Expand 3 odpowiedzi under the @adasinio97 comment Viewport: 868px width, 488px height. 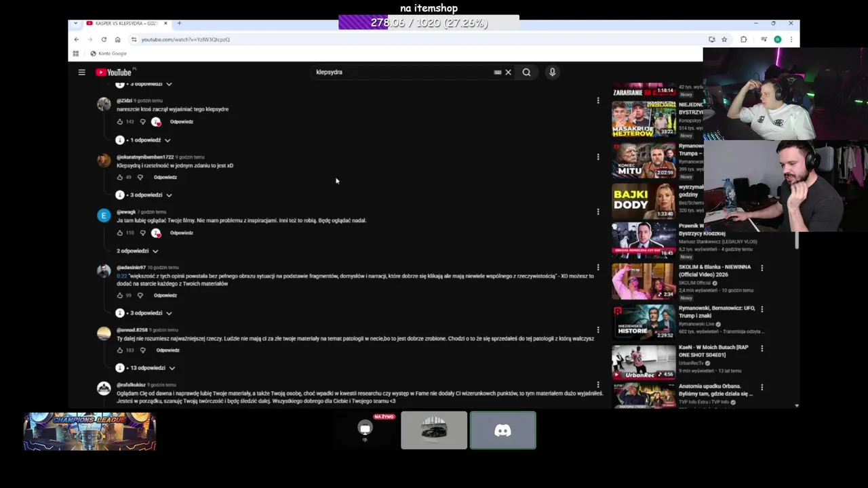[x=144, y=313]
